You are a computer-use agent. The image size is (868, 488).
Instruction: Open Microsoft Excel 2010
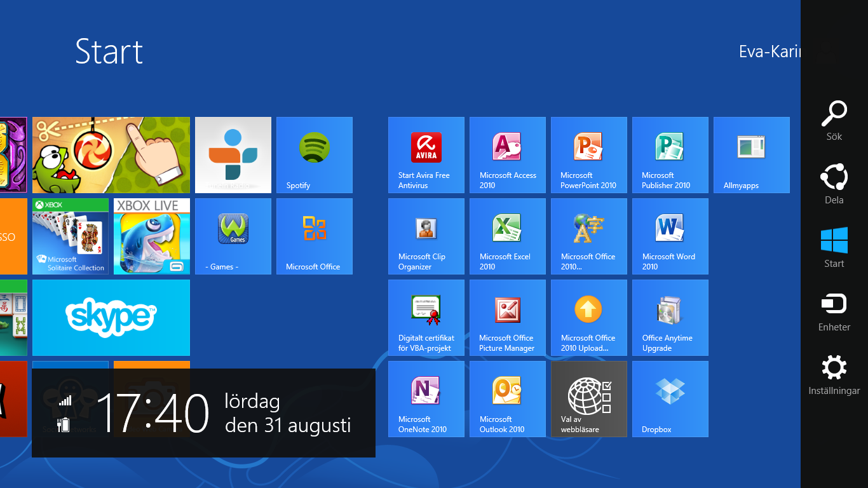(508, 236)
